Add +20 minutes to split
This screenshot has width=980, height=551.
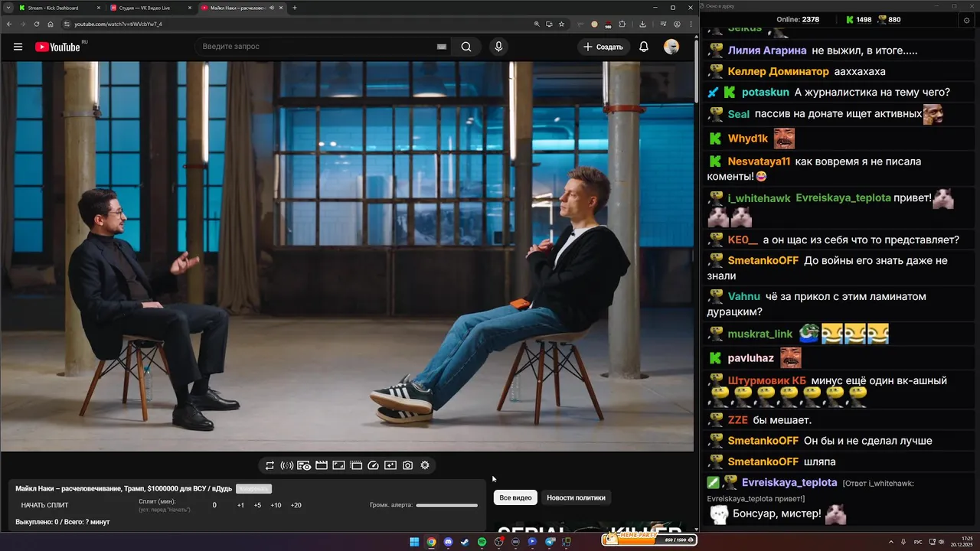[296, 505]
